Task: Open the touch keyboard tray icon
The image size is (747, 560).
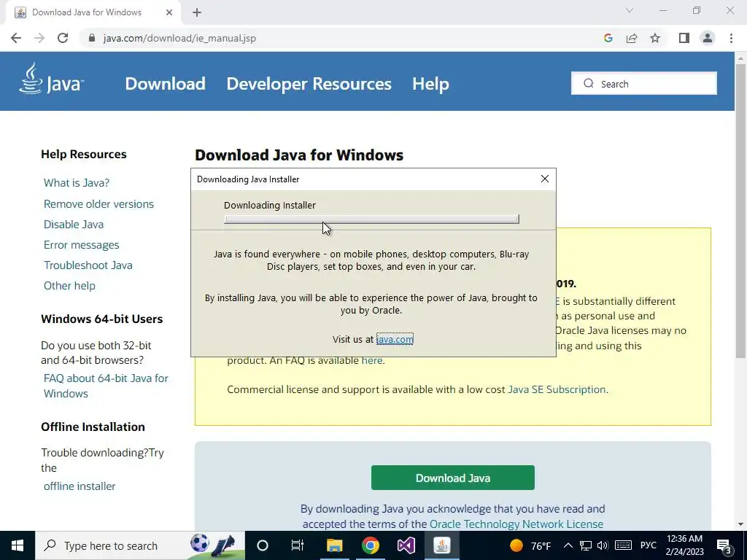Action: [623, 545]
